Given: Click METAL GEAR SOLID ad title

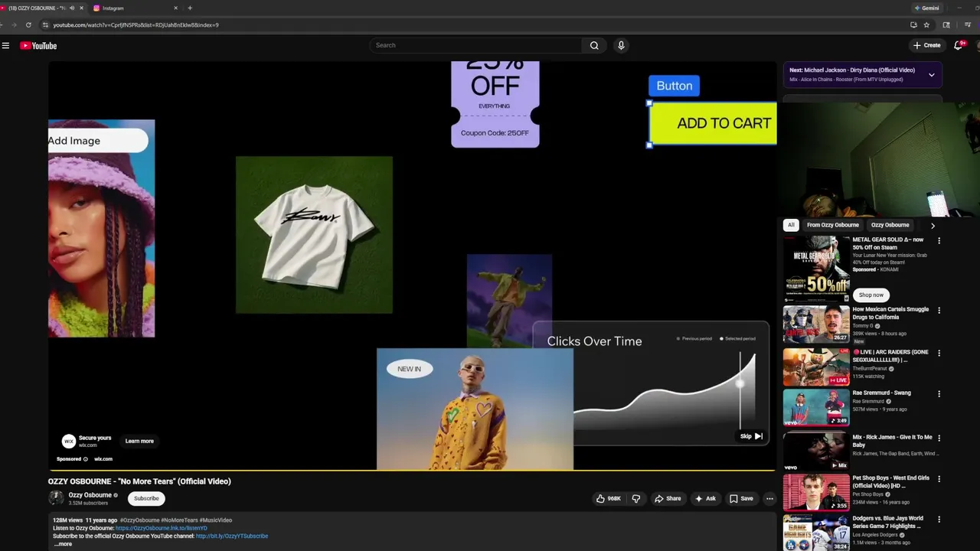Looking at the screenshot, I should (x=888, y=243).
